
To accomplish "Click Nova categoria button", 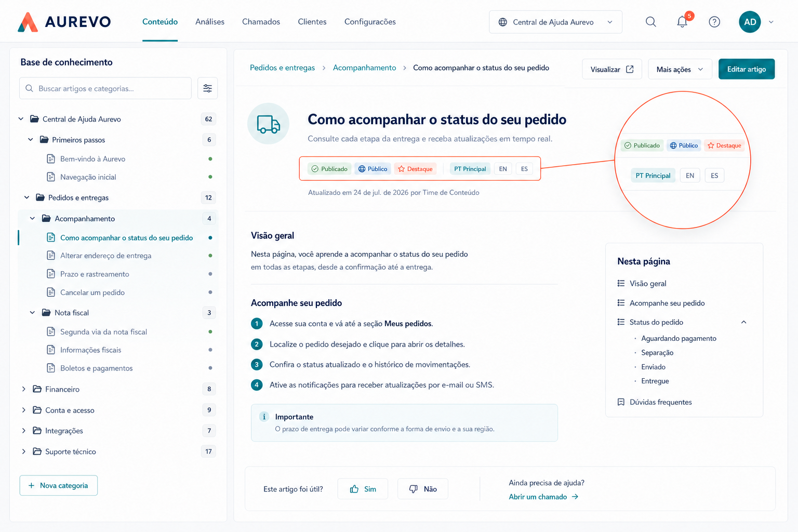I will click(x=59, y=485).
